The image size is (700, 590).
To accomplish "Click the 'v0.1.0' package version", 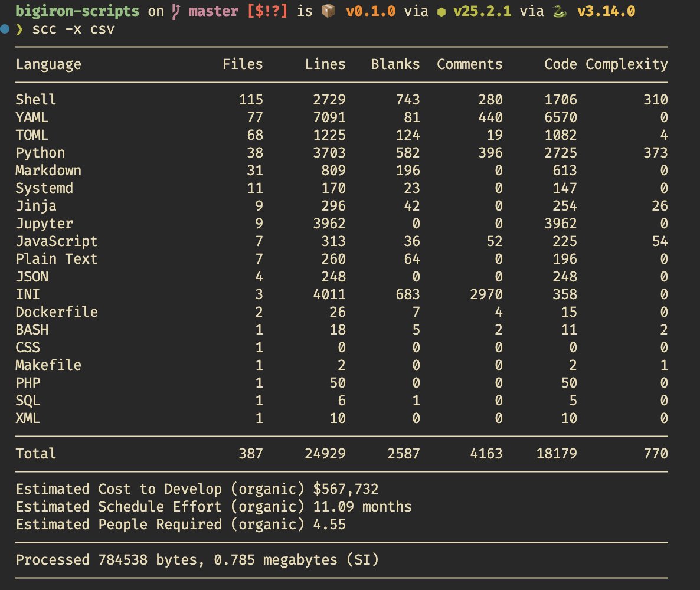I will pos(371,11).
